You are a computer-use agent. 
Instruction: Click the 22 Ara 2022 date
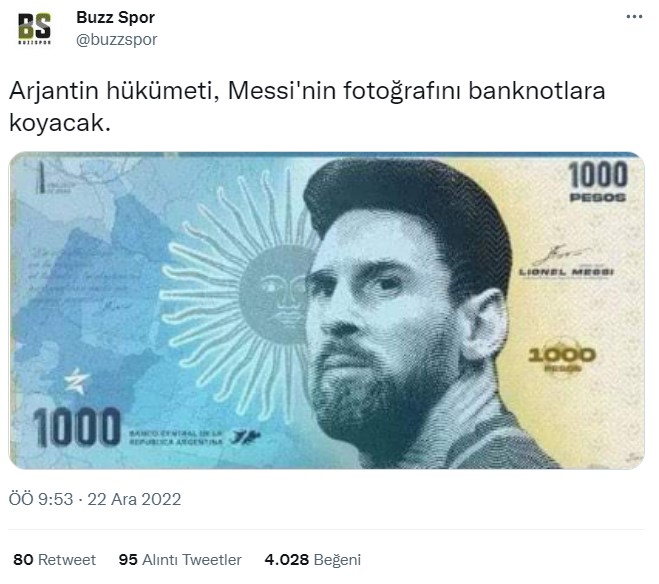(134, 500)
